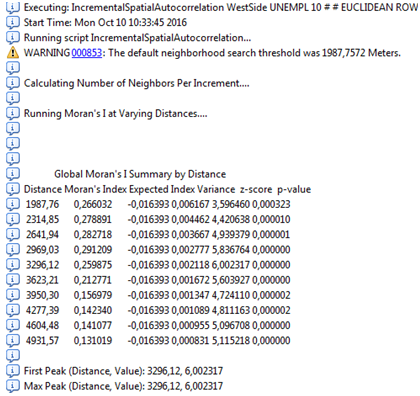
Task: Click info icon for the 4604,48 row
Action: [13, 325]
